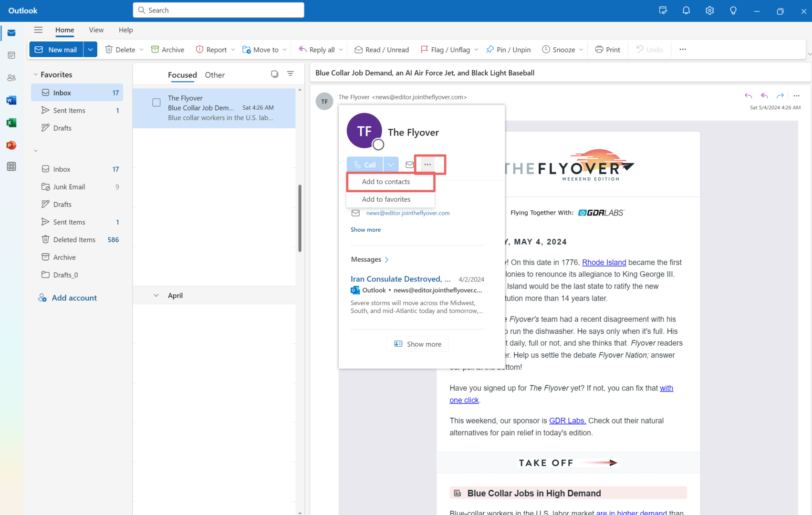This screenshot has height=515, width=812.
Task: Open the Archive folder in folder list
Action: (77, 257)
